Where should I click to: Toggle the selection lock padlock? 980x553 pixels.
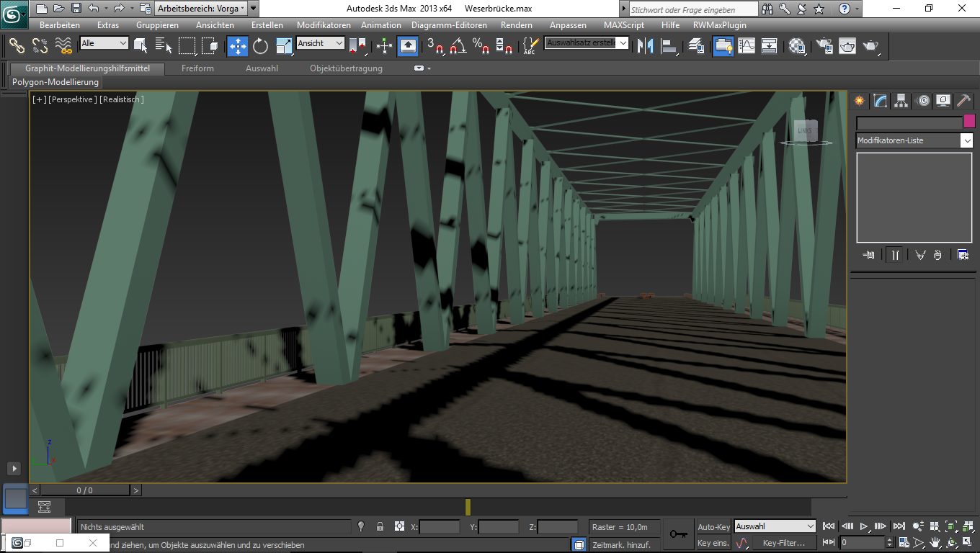coord(380,527)
